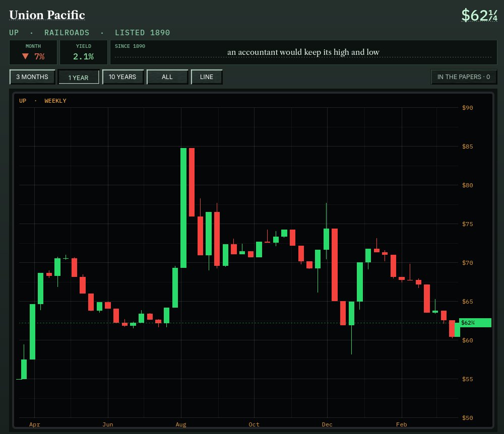Click the $55 axis label
The height and width of the screenshot is (434, 504).
(x=467, y=379)
